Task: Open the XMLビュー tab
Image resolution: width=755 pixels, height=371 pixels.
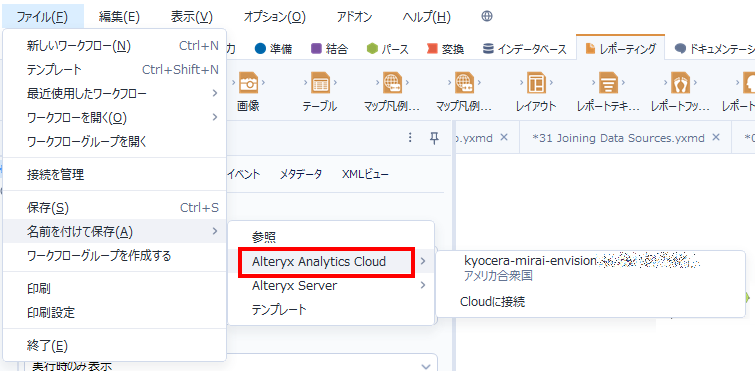Action: (x=365, y=174)
